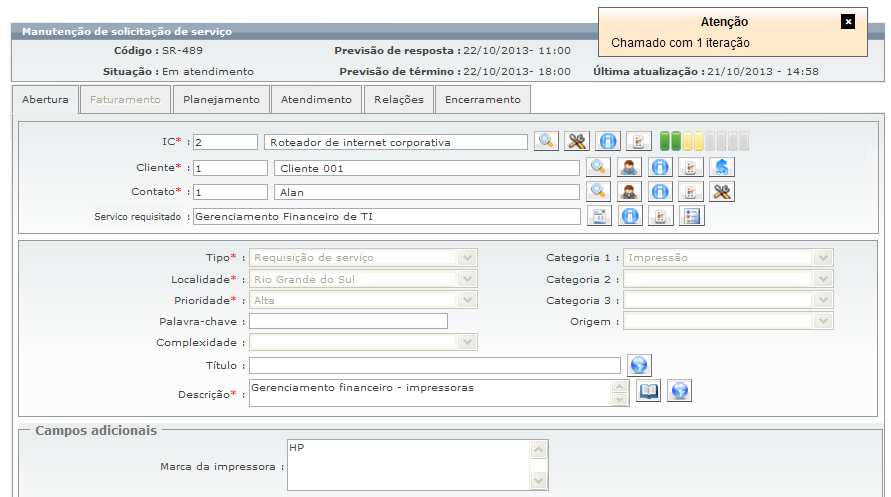Screen dimensions: 891x497
Task: Click the tools wrench icon in IC row
Action: pos(577,141)
